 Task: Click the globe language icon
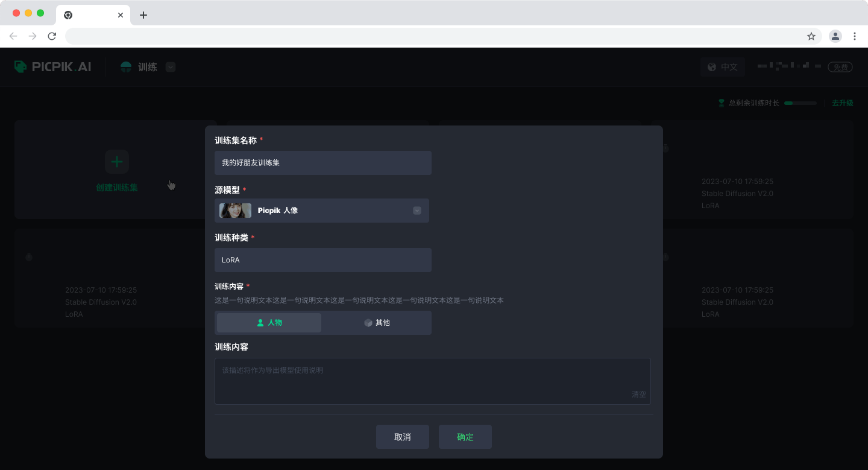(x=712, y=67)
